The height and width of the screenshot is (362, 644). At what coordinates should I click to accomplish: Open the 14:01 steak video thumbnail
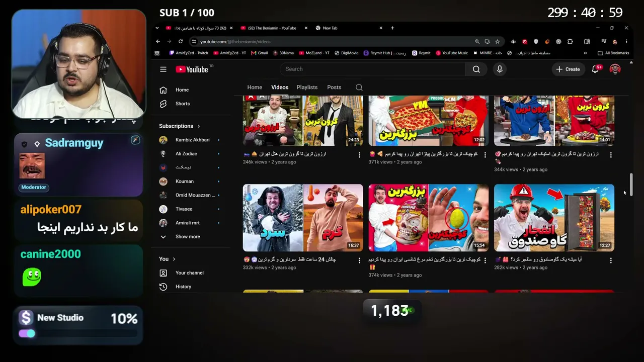[x=554, y=121]
